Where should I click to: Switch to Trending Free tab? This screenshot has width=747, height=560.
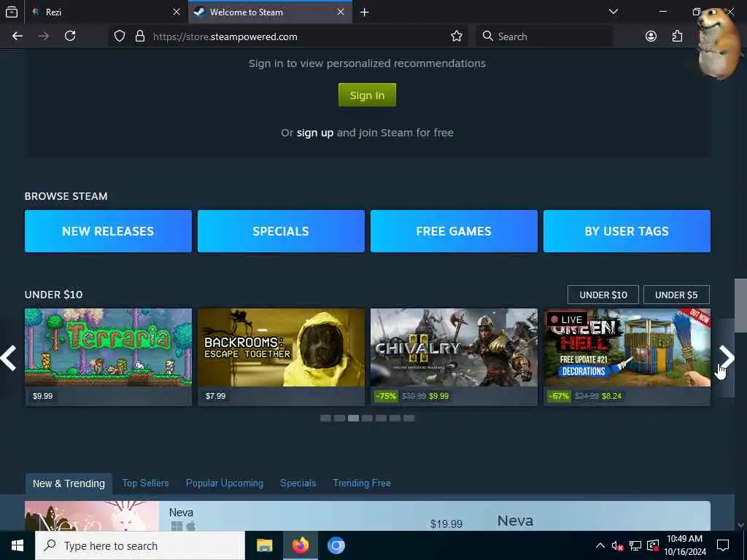pos(362,483)
